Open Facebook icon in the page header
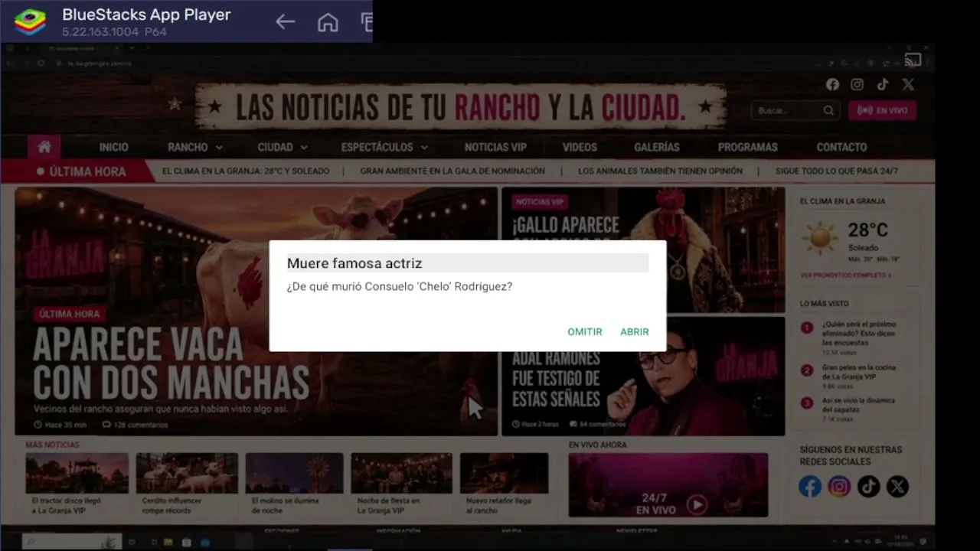The width and height of the screenshot is (980, 551). click(x=832, y=84)
